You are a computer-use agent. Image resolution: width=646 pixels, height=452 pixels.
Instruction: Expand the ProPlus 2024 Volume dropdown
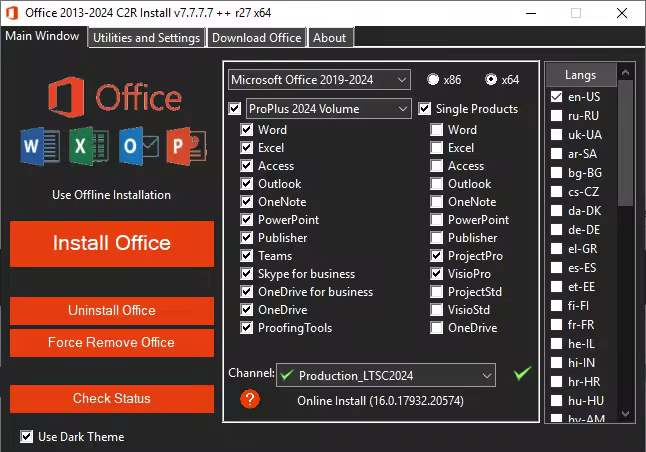coord(328,108)
